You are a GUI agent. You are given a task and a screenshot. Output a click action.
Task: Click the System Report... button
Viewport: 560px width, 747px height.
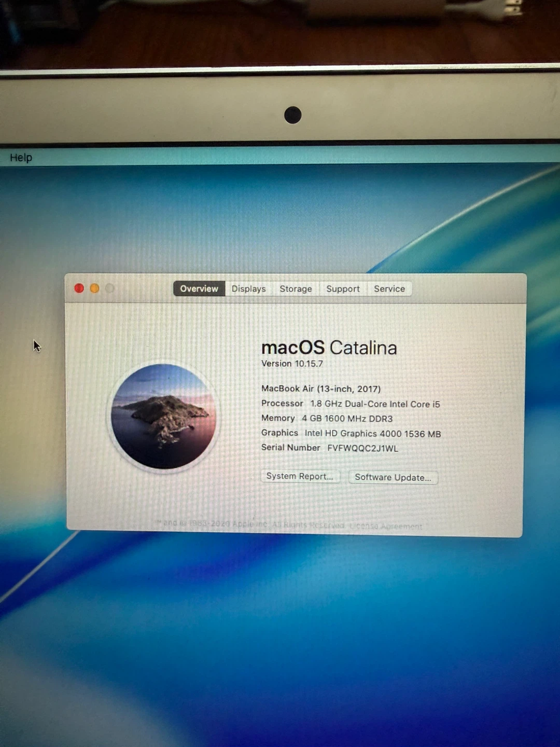pyautogui.click(x=300, y=476)
